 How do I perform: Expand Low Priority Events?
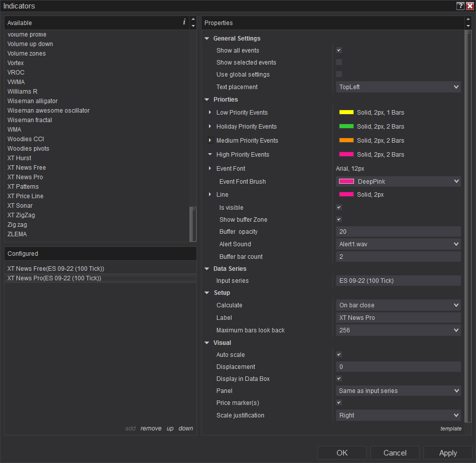210,113
